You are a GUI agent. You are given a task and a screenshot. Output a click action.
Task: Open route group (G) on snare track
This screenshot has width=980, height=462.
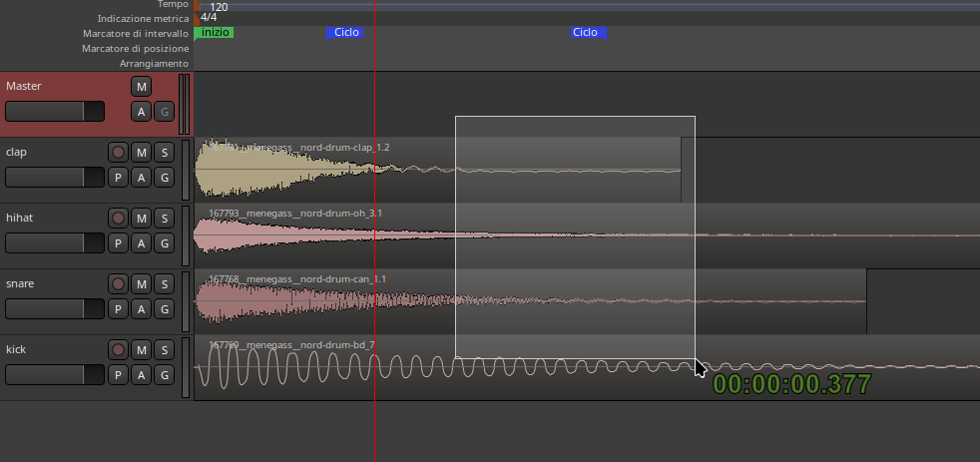(165, 309)
